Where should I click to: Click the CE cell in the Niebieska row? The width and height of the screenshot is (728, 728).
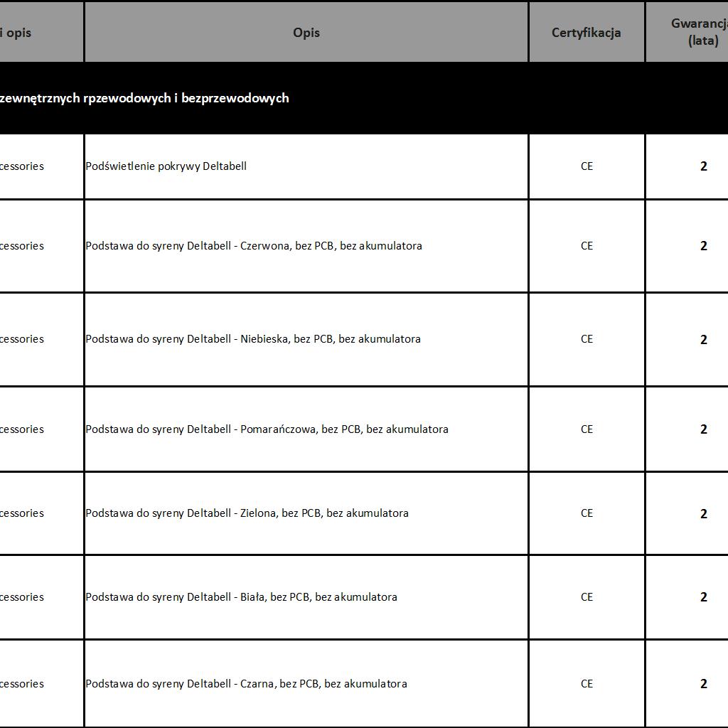point(587,339)
